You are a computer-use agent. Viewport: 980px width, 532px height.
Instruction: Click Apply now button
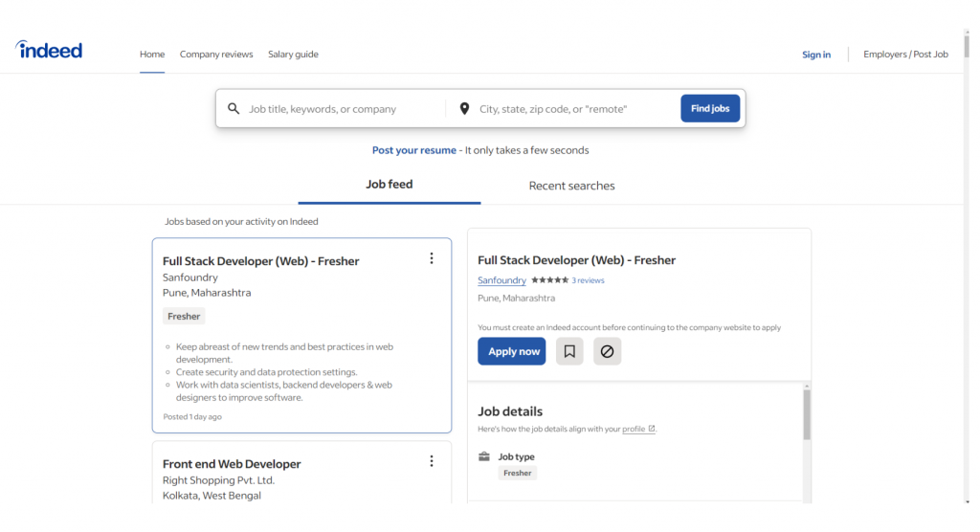coord(512,351)
